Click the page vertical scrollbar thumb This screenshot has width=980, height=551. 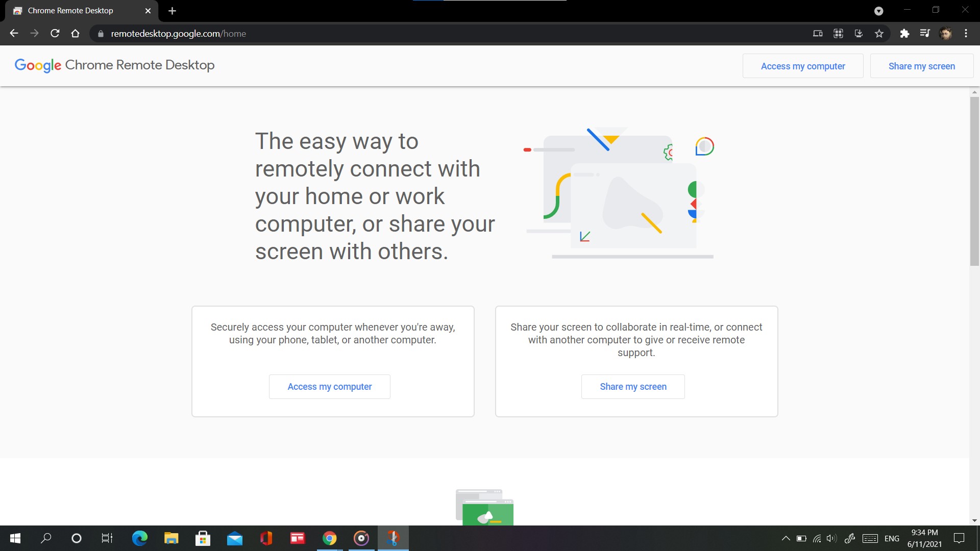tap(974, 181)
